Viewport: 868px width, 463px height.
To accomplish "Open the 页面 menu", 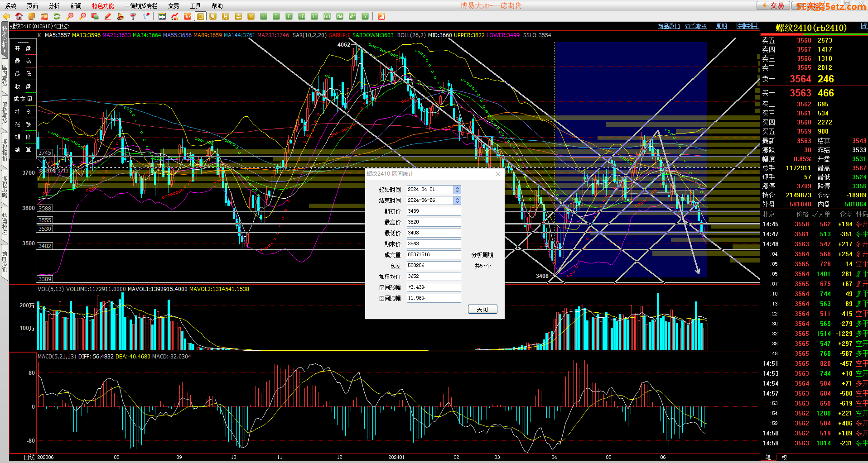I will click(x=33, y=6).
